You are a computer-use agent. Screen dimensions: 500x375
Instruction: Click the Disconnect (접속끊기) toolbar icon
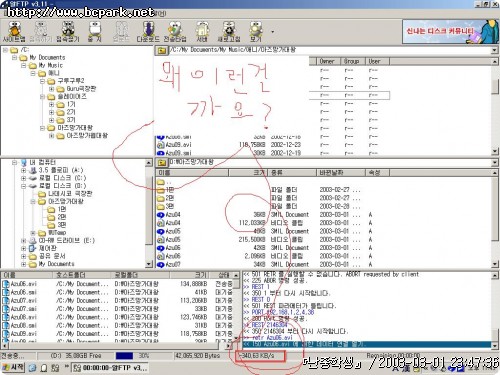pos(68,32)
